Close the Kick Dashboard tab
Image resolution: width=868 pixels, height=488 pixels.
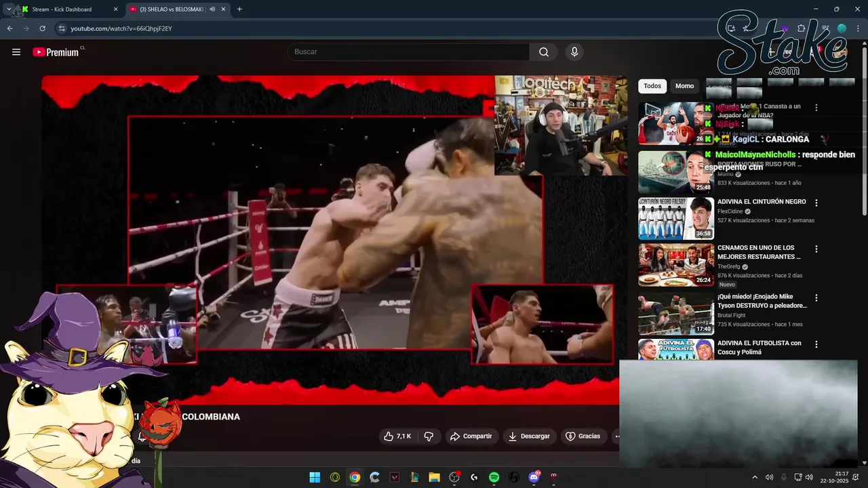point(115,9)
